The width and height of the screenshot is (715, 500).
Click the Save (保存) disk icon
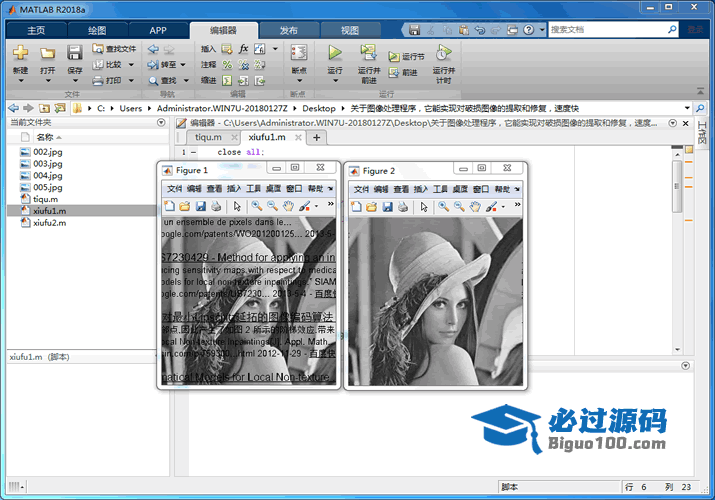pyautogui.click(x=75, y=53)
